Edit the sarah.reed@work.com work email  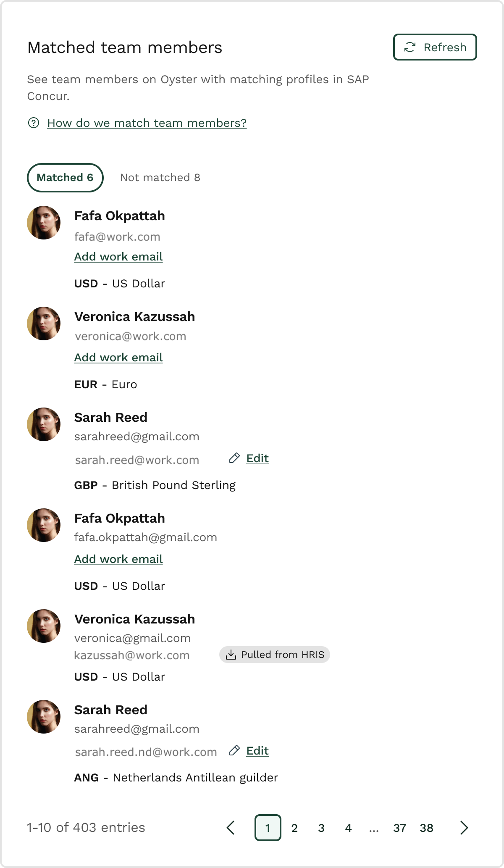(x=257, y=458)
